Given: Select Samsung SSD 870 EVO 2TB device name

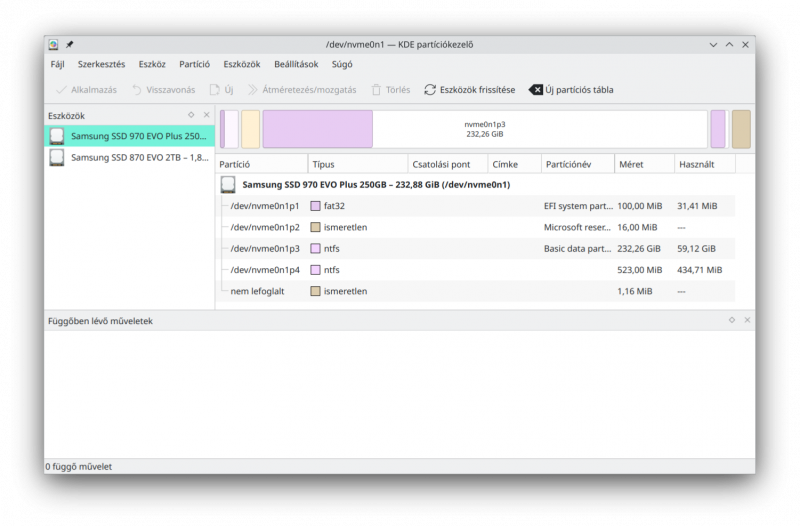Looking at the screenshot, I should tap(140, 158).
